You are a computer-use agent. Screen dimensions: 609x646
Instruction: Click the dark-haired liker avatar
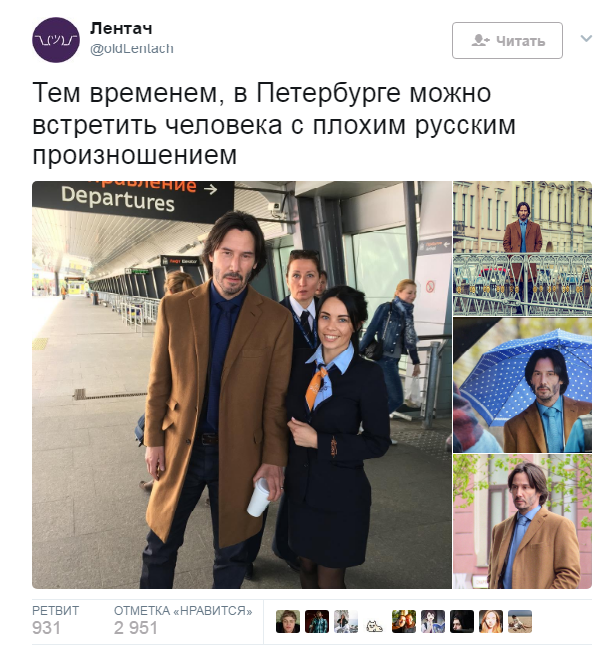[462, 621]
